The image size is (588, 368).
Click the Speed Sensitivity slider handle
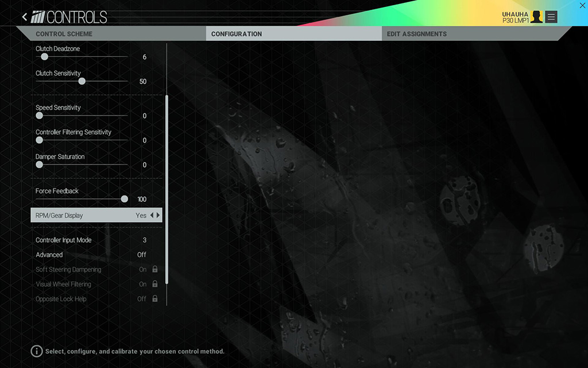coord(39,116)
